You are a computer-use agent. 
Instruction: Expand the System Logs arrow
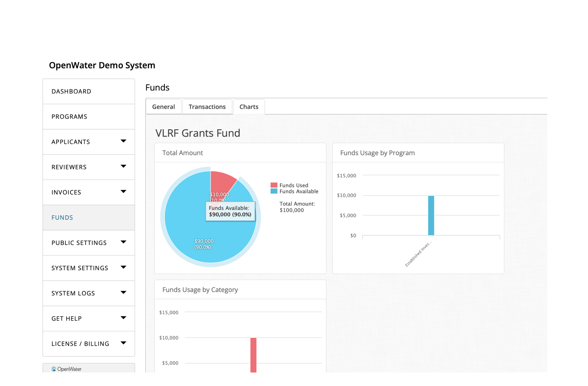click(123, 293)
